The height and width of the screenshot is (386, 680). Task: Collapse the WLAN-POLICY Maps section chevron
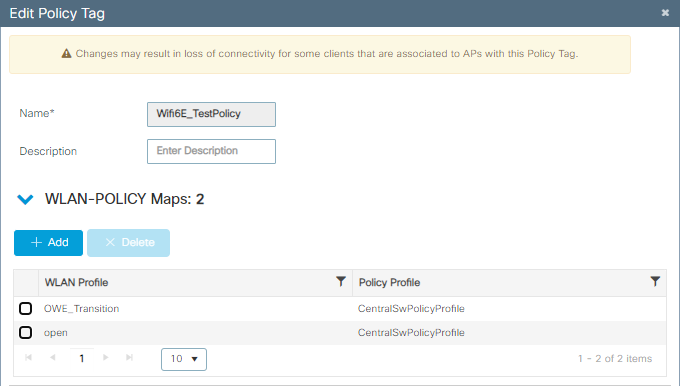click(x=25, y=200)
